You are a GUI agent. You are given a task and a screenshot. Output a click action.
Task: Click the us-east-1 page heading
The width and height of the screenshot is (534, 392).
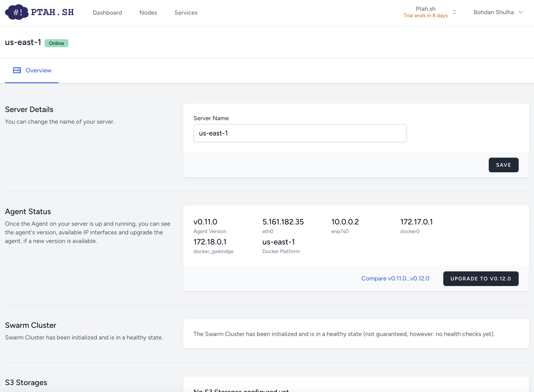23,42
